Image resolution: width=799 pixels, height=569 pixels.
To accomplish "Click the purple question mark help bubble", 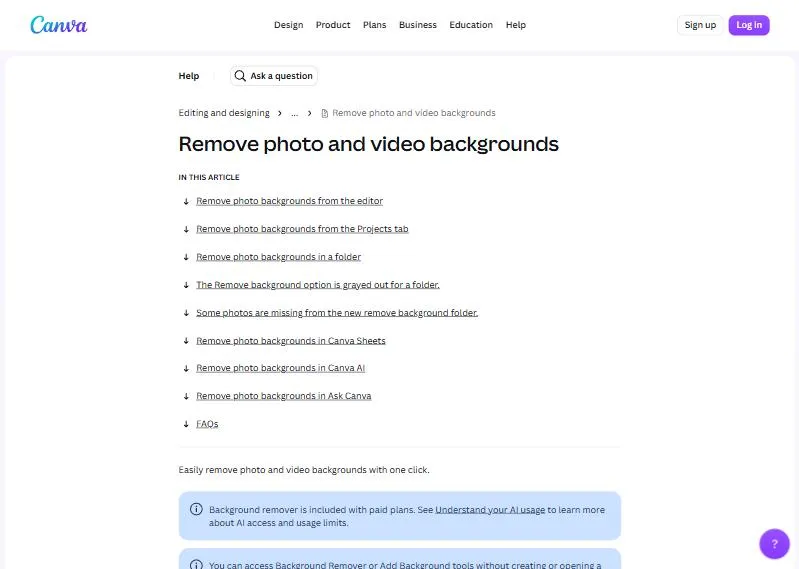I will pos(774,544).
